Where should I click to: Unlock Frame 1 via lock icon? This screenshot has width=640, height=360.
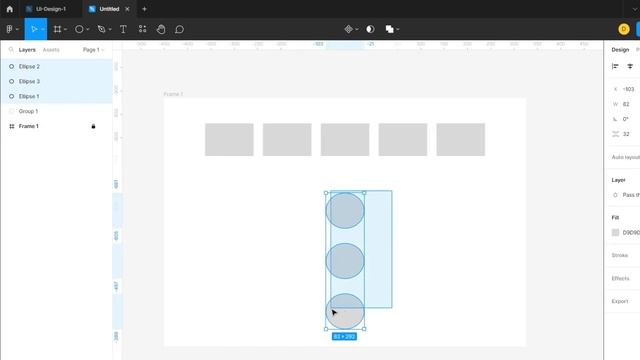coord(93,126)
